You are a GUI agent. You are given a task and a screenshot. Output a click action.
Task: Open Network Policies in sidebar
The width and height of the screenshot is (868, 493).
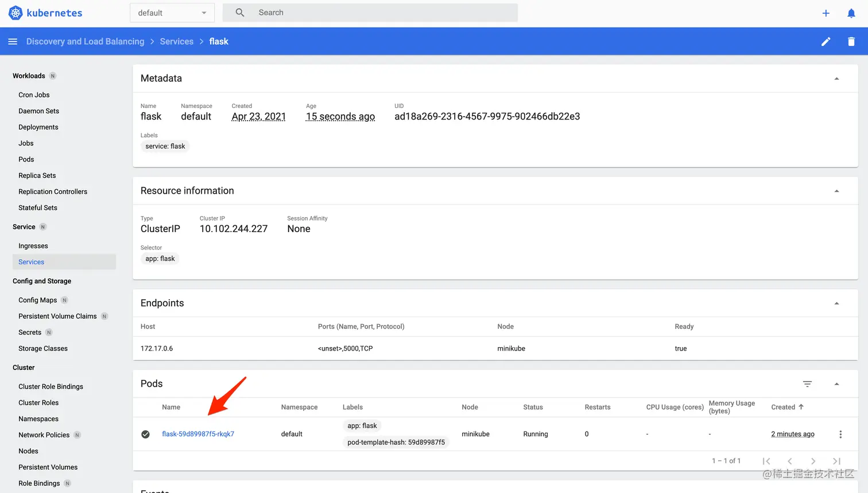tap(44, 435)
